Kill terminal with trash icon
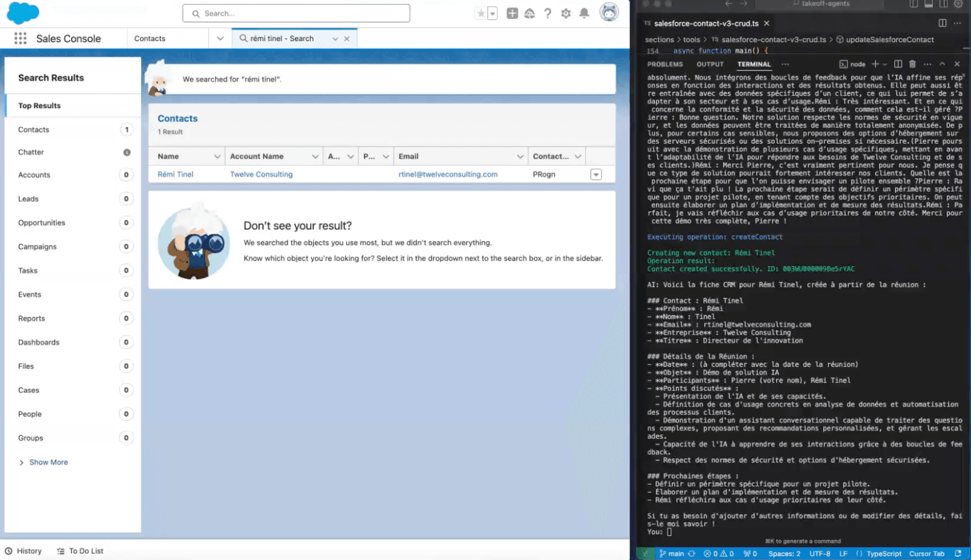The width and height of the screenshot is (971, 560). (x=912, y=64)
